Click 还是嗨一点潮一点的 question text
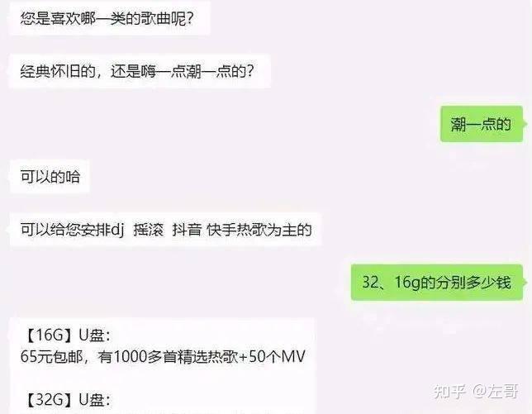 182,71
